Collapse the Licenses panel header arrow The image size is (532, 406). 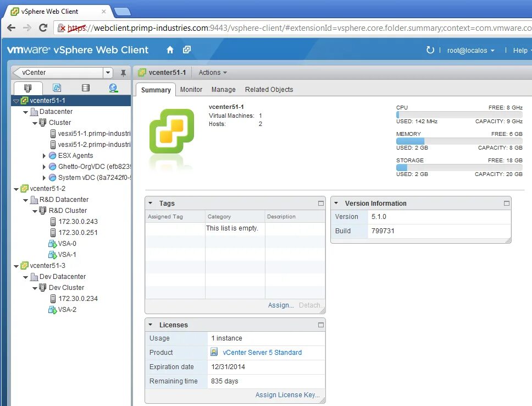pyautogui.click(x=151, y=325)
